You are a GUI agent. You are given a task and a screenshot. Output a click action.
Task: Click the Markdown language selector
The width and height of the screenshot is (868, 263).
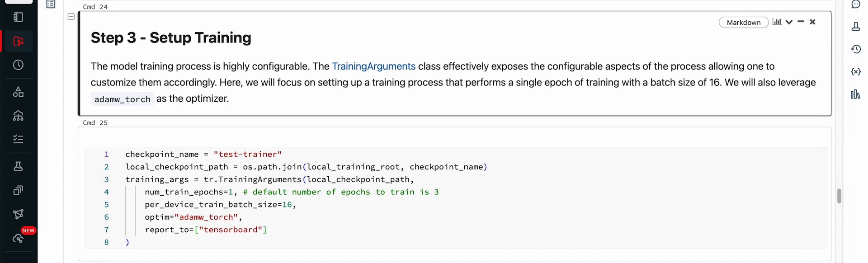tap(744, 23)
